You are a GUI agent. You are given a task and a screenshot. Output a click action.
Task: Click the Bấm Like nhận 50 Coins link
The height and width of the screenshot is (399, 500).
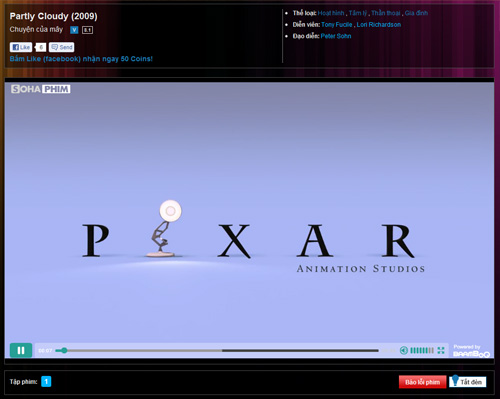tap(81, 59)
